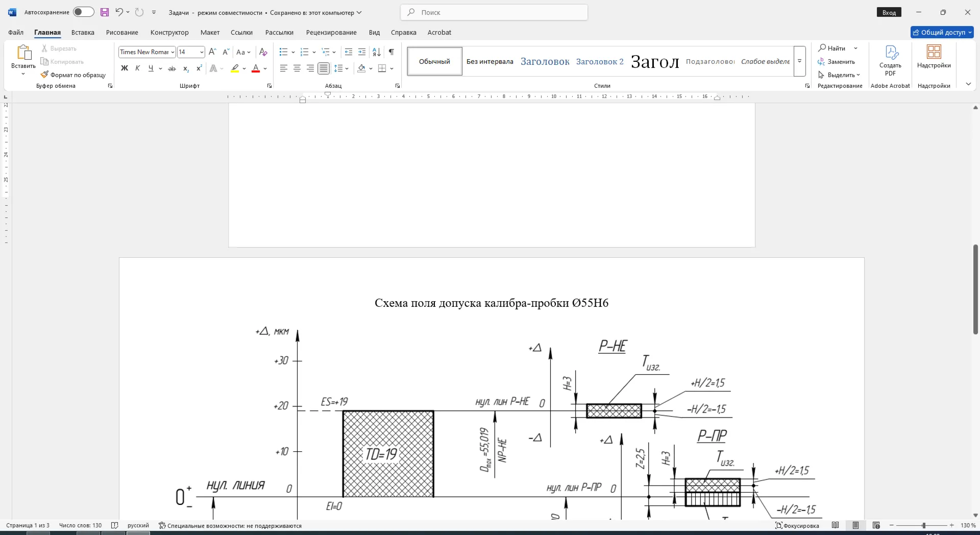Increase font size with the larger A
Viewport: 980px width, 535px height.
[213, 52]
